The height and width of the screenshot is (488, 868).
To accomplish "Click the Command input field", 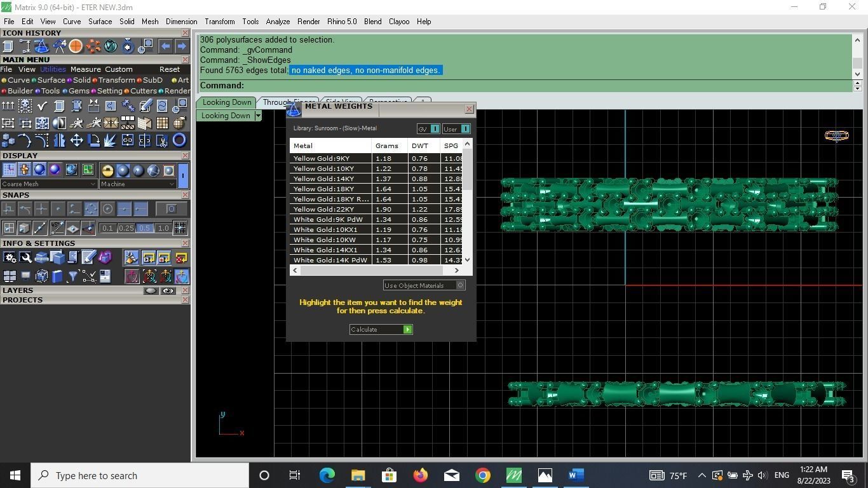I will [x=525, y=86].
